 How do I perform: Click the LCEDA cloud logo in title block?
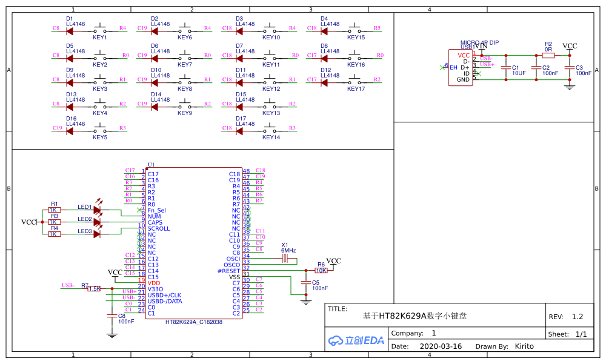[x=356, y=340]
